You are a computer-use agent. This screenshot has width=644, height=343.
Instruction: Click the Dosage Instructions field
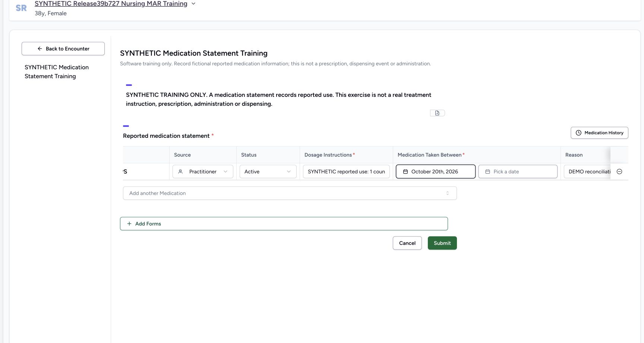pyautogui.click(x=346, y=172)
